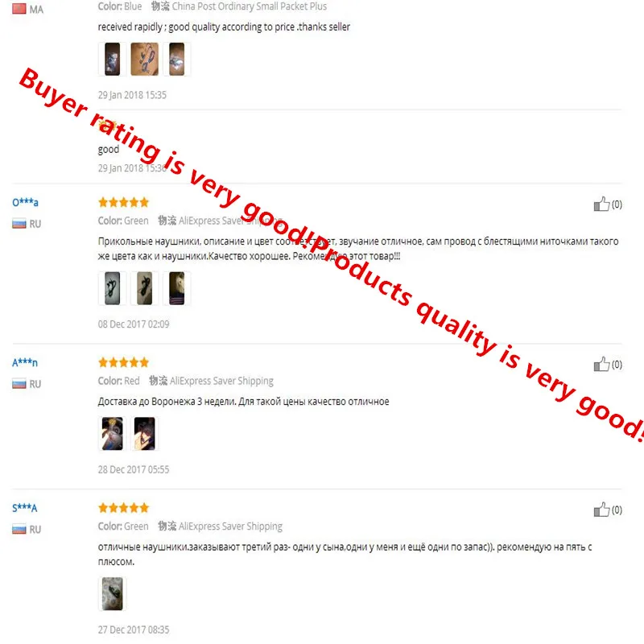Click the Russian flag beside O***a
The width and height of the screenshot is (644, 644).
[x=19, y=224]
